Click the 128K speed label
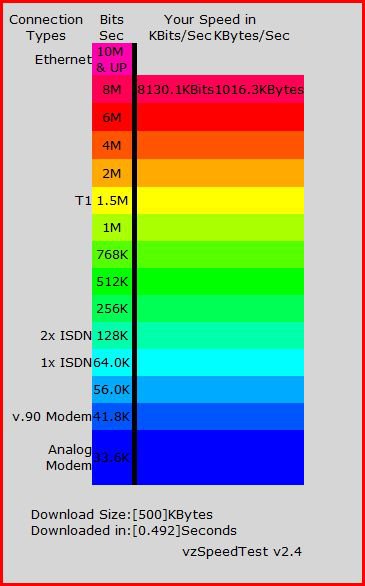 [x=112, y=336]
